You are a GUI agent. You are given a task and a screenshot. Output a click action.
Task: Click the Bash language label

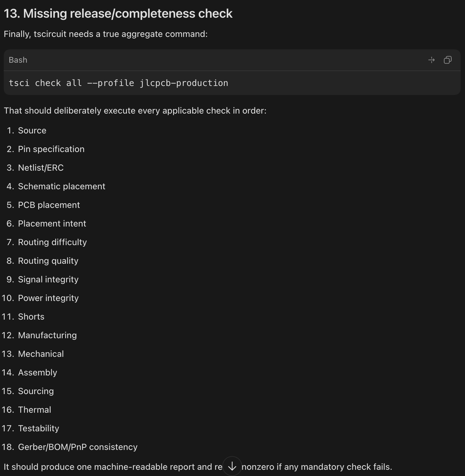point(18,60)
